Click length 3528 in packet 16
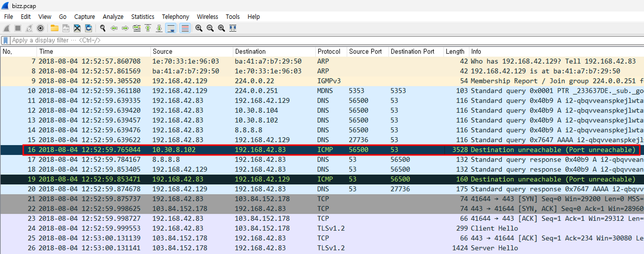This screenshot has width=644, height=254. pos(460,150)
